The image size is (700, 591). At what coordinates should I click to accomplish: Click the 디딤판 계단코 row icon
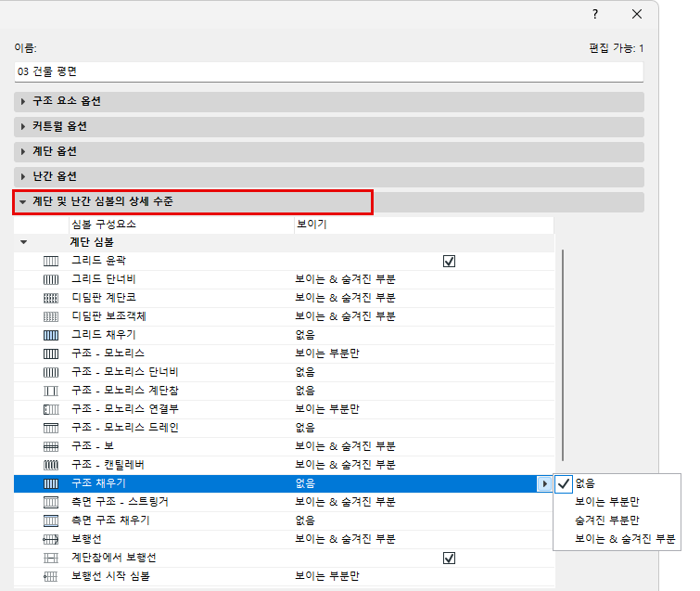(51, 298)
